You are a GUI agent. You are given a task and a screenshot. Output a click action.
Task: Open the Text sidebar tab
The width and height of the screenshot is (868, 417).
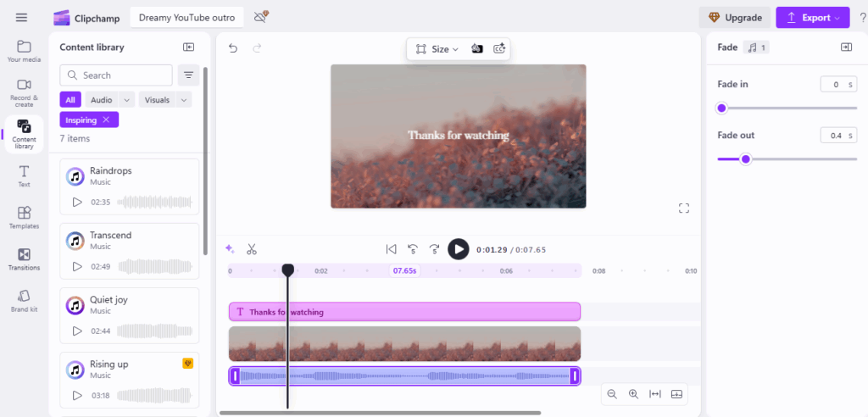coord(24,176)
